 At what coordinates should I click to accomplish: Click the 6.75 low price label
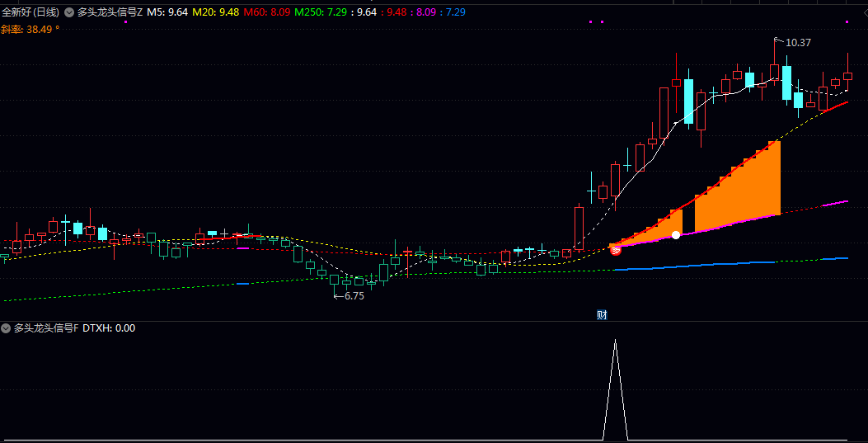point(354,296)
